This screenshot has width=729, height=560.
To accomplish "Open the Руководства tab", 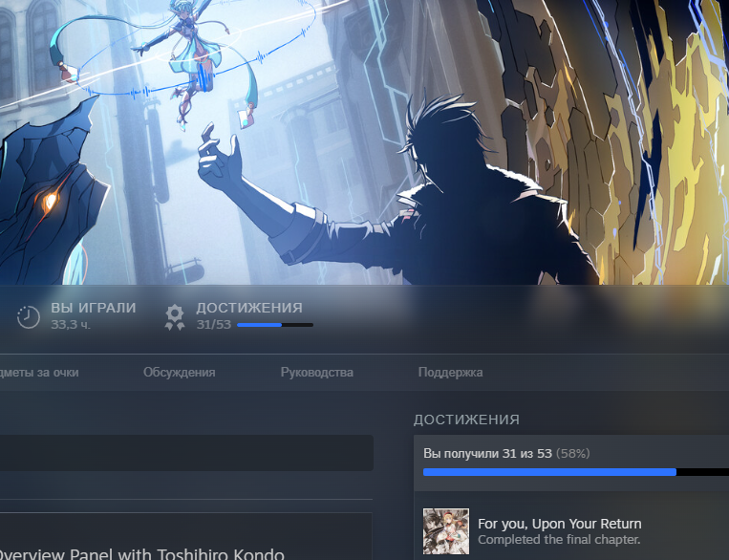I will point(316,372).
